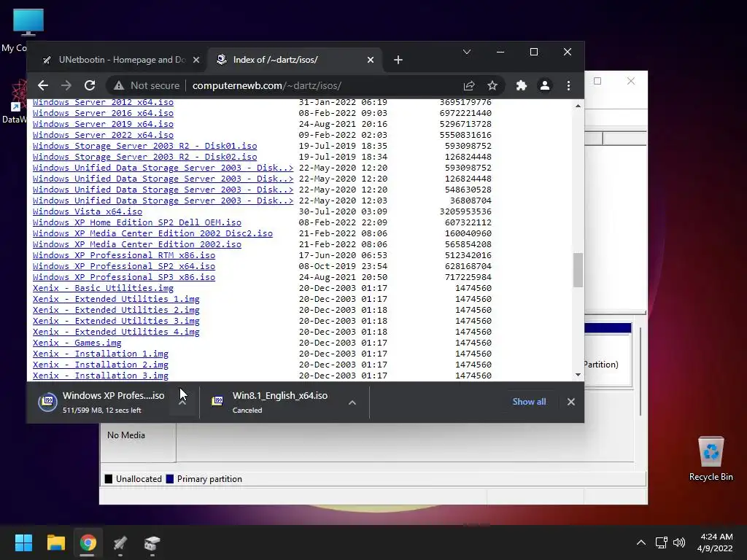The height and width of the screenshot is (560, 747).
Task: Click the vertical scrollbar thumb
Action: click(578, 270)
